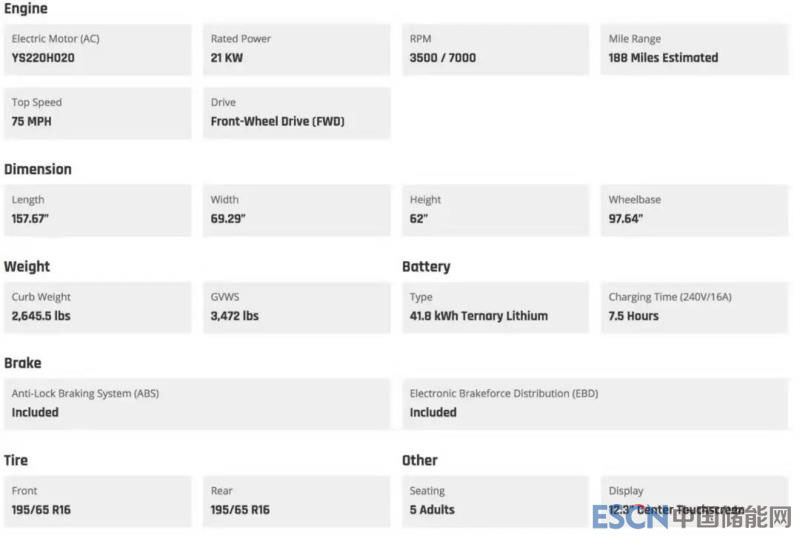Click the Anti-Lock Braking System (ABS) card
The height and width of the screenshot is (536, 800).
196,403
